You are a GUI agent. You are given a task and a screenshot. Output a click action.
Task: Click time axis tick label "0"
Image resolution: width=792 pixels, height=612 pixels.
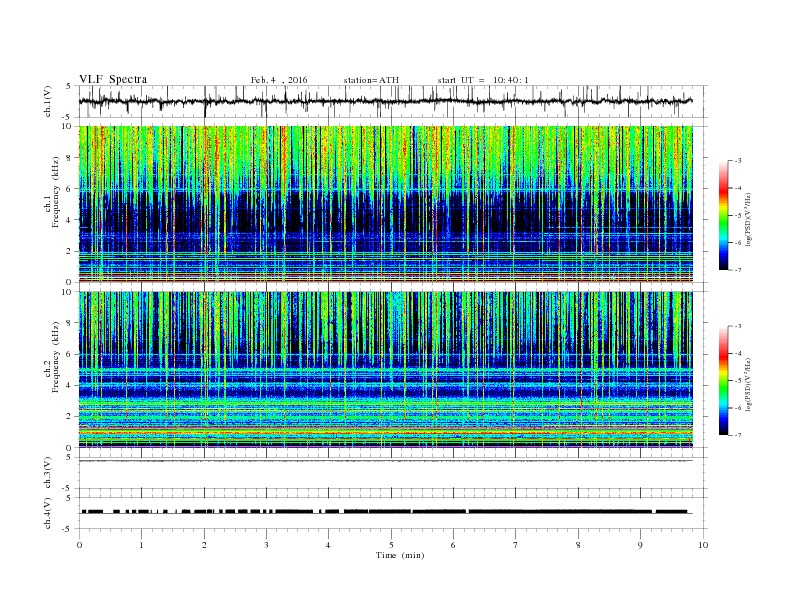pyautogui.click(x=79, y=545)
